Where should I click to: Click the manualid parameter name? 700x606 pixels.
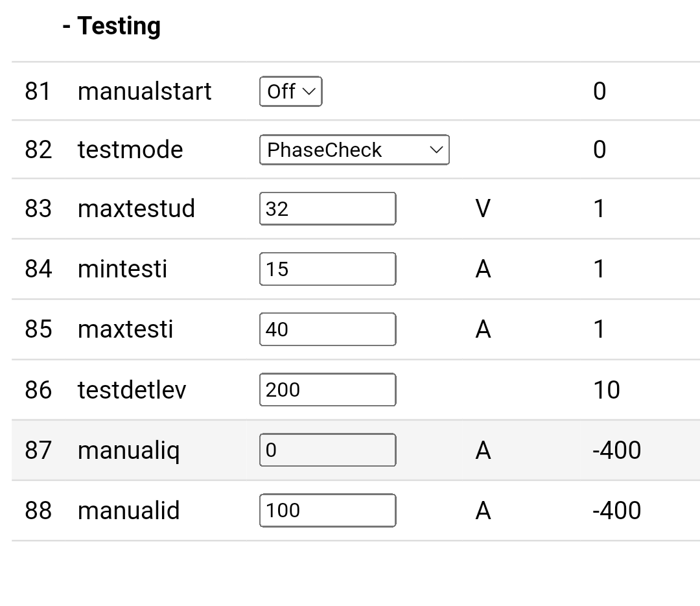[x=128, y=511]
